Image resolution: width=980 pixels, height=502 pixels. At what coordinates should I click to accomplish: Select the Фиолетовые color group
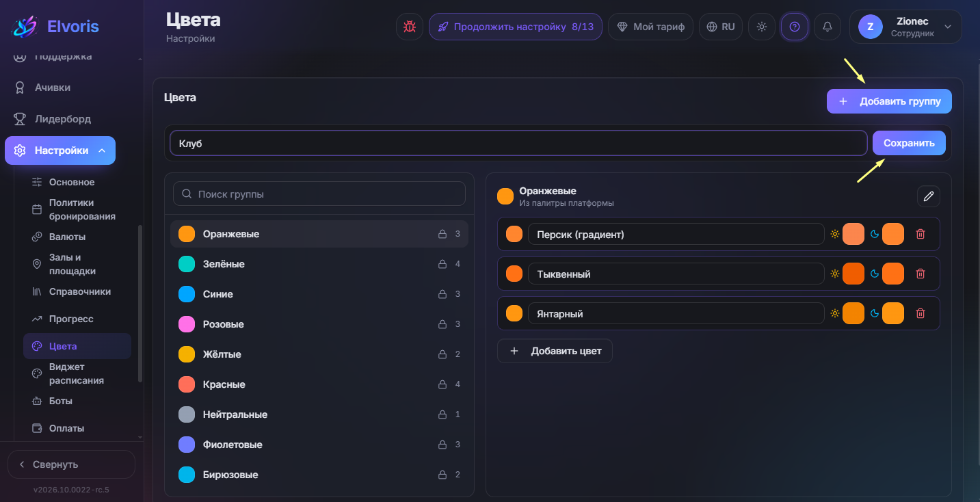(x=319, y=445)
